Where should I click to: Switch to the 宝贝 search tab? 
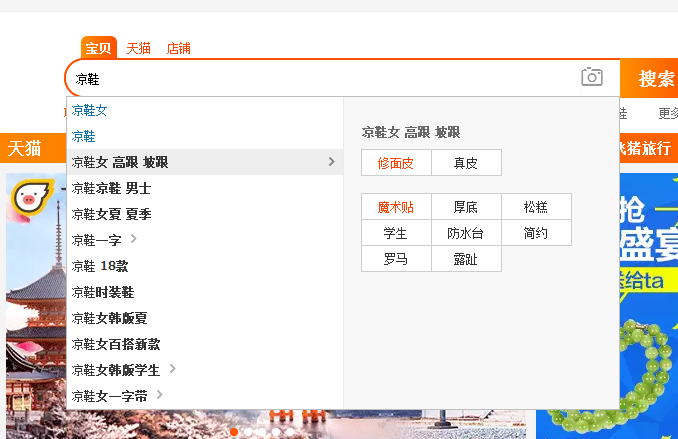[99, 48]
